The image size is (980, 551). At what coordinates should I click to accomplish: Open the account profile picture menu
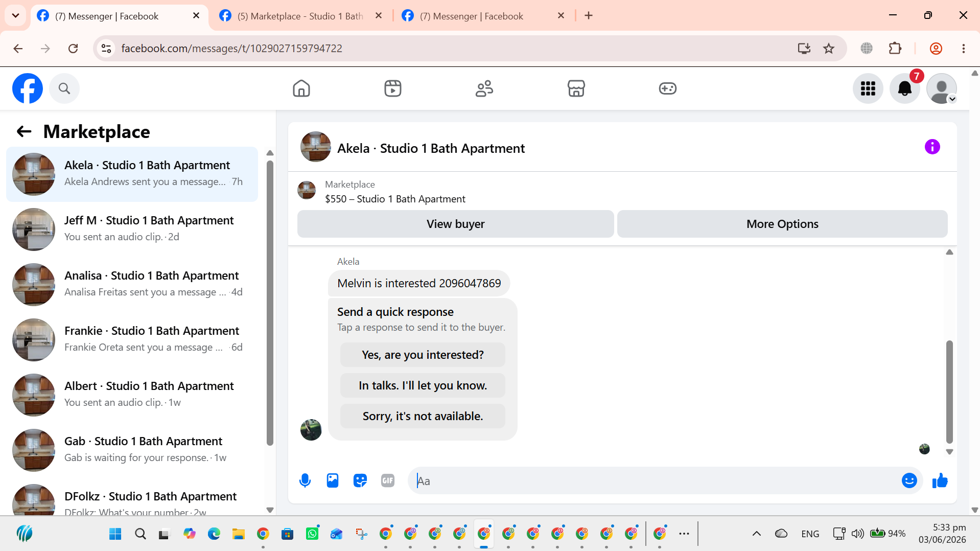click(x=941, y=88)
